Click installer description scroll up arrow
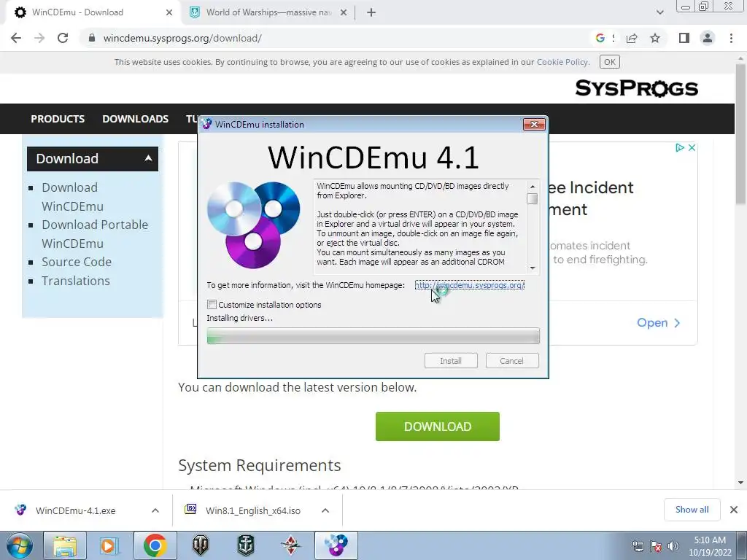The height and width of the screenshot is (560, 747). [x=533, y=186]
